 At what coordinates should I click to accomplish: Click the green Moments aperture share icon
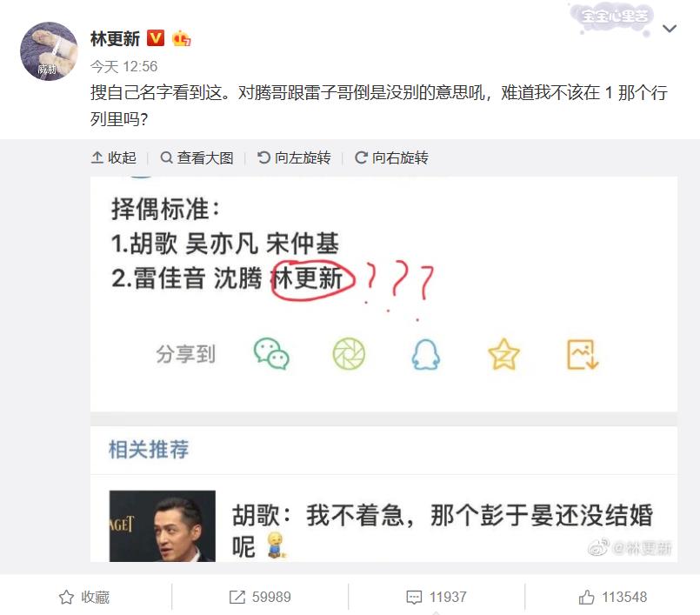349,354
